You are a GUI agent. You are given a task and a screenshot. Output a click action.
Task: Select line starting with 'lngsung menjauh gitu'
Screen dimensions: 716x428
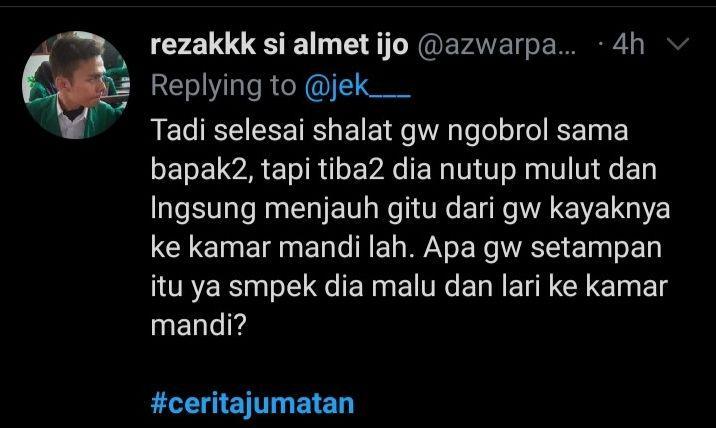(410, 209)
